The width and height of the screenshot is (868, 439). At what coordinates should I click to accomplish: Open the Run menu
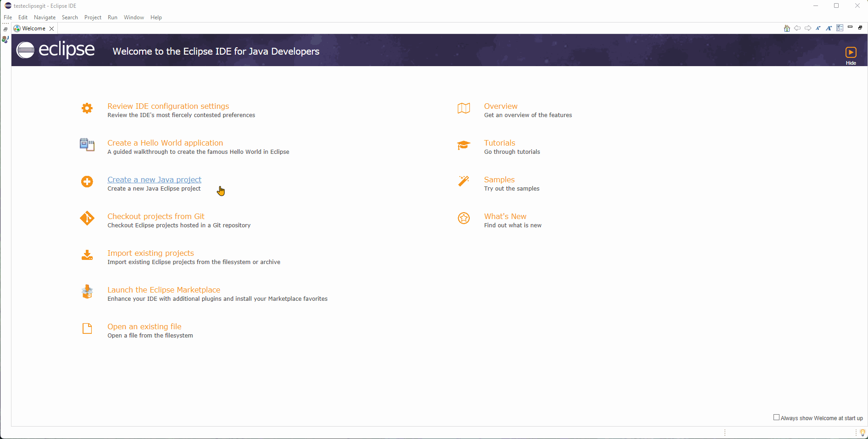(112, 17)
